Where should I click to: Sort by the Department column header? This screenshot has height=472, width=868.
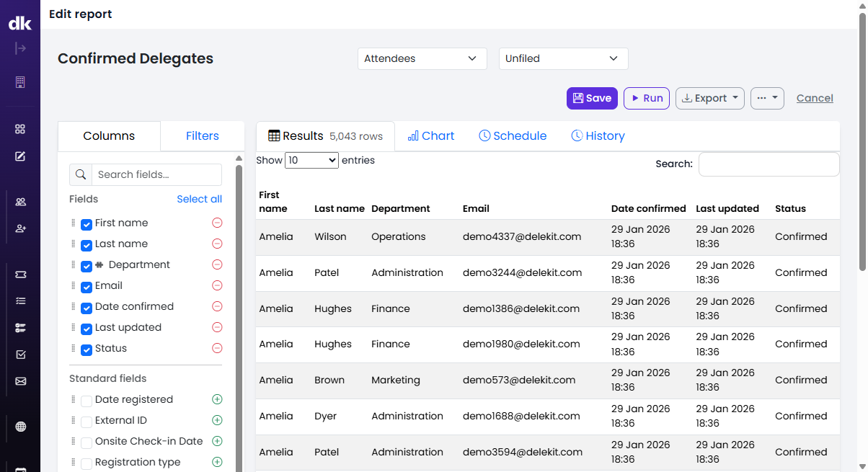400,208
